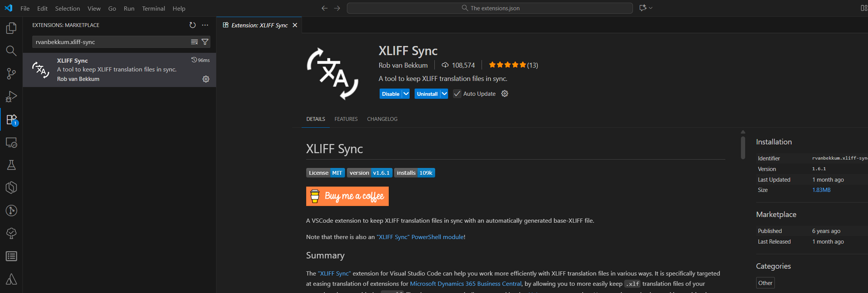Open extension settings gear beside Auto Update
This screenshot has width=868, height=293.
click(505, 93)
